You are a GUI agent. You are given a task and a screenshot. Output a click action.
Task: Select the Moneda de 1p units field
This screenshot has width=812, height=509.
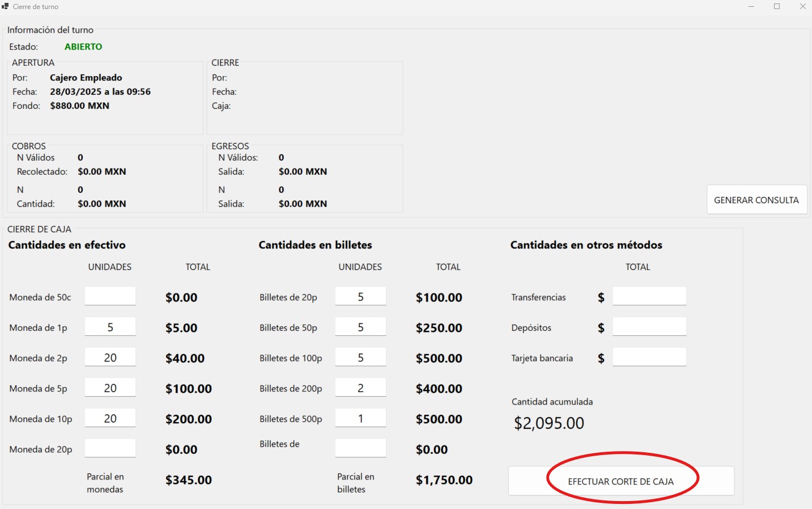coord(110,327)
